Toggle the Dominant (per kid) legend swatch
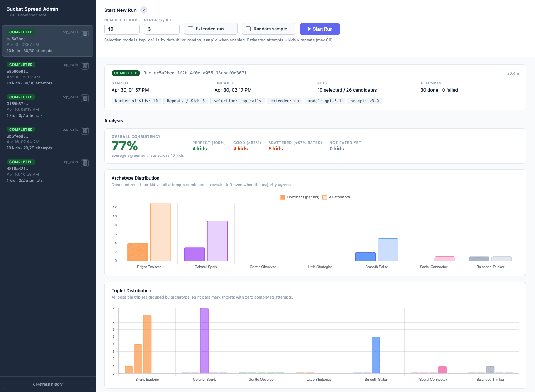 283,197
